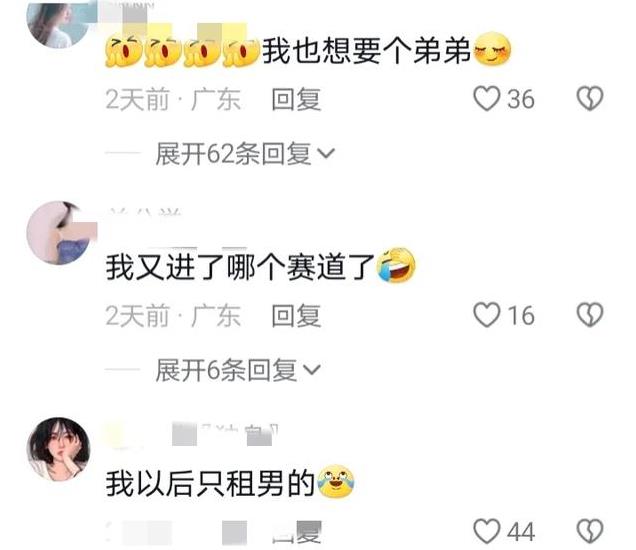The width and height of the screenshot is (636, 550).
Task: Click chevron next to 展开6条回复
Action: click(x=312, y=370)
